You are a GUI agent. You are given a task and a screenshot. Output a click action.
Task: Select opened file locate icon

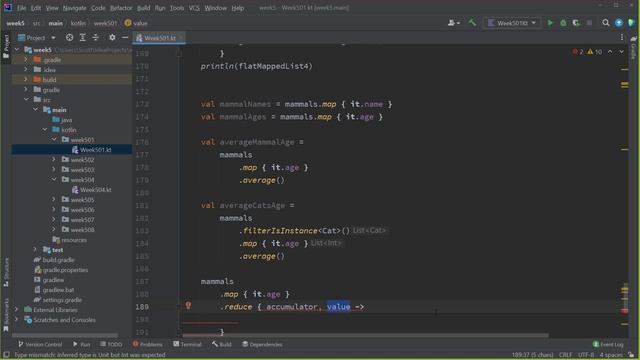[x=69, y=38]
